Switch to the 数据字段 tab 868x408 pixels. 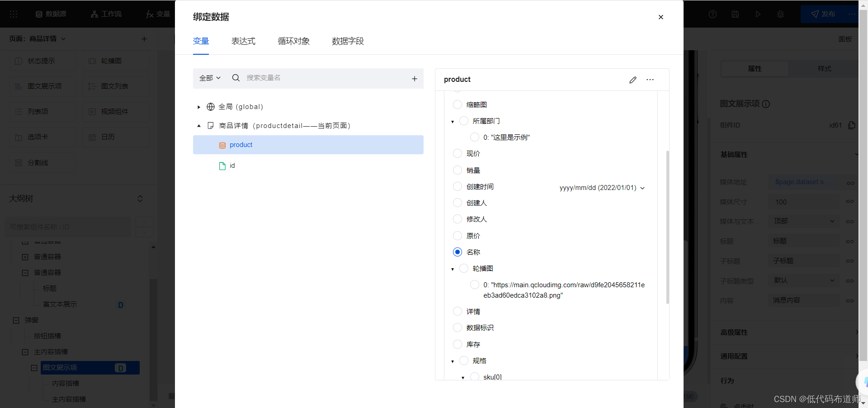click(x=348, y=41)
